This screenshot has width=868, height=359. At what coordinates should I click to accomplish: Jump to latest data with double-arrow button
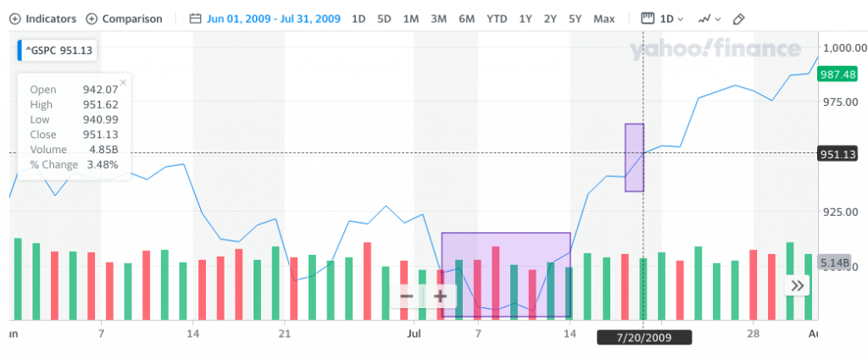pos(797,286)
